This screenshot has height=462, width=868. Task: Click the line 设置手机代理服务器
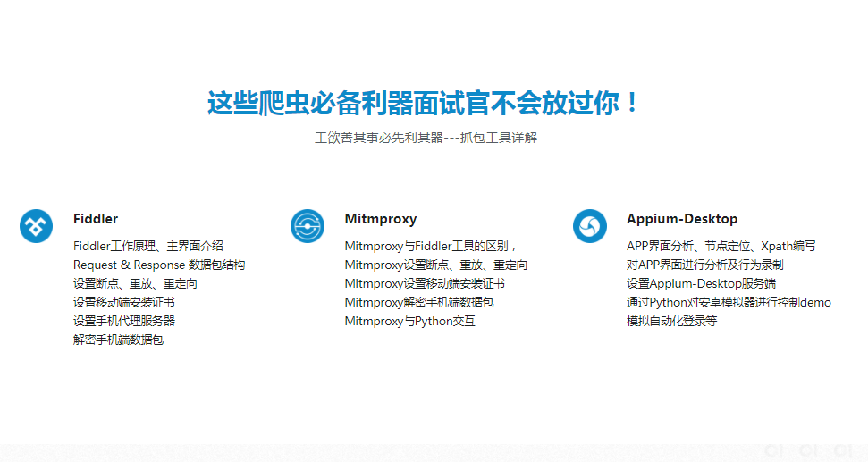point(124,322)
